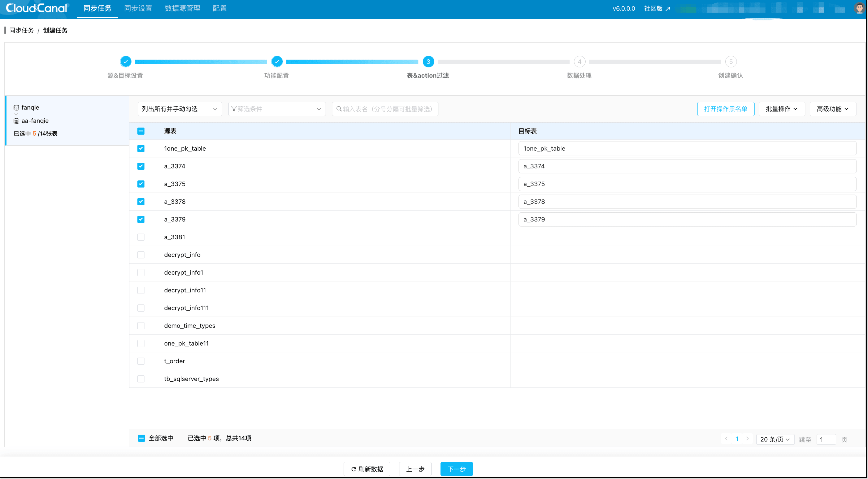
Task: Switch to the 同步任务 tab
Action: (97, 8)
